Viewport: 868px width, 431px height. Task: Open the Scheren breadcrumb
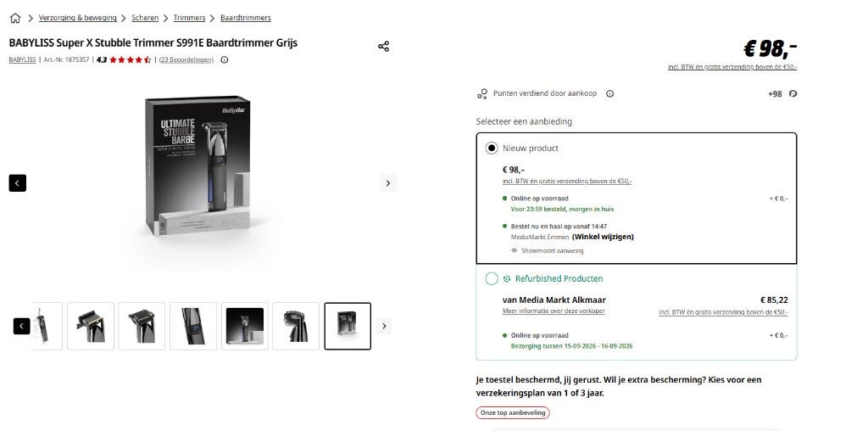[145, 18]
